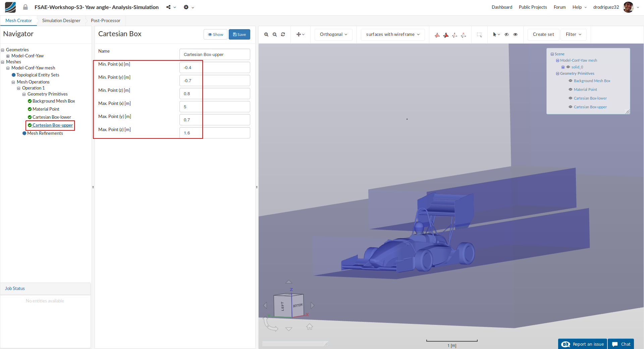This screenshot has height=349, width=644.
Task: Toggle visibility of Background Mesh Box
Action: click(x=570, y=81)
